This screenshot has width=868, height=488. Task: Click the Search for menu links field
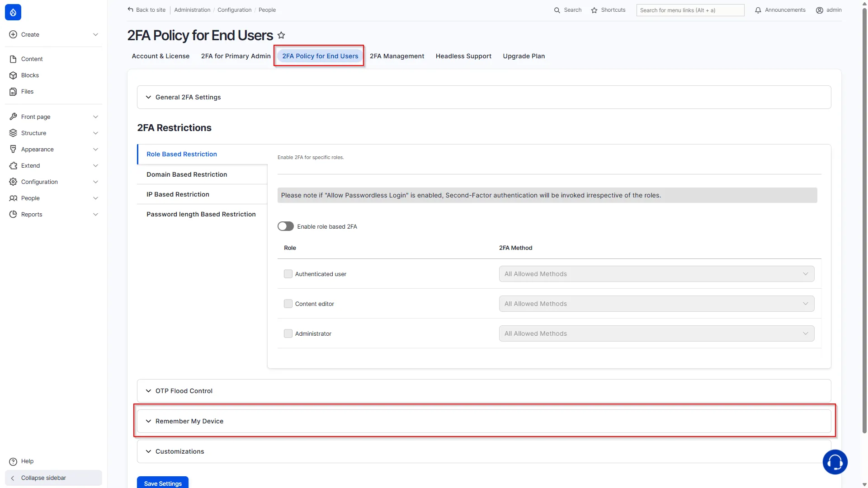coord(690,10)
